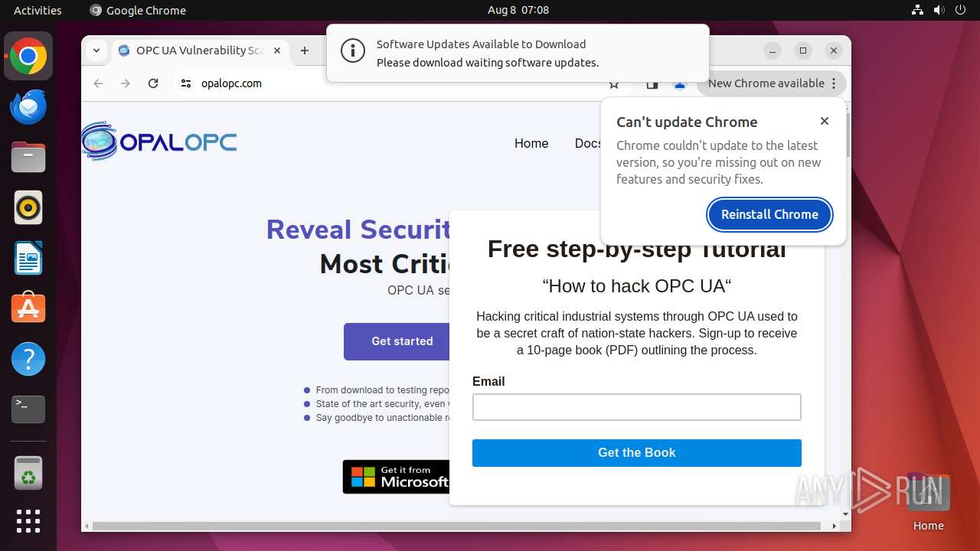View site information icon in address bar
Image resolution: width=980 pixels, height=551 pixels.
pyautogui.click(x=186, y=83)
